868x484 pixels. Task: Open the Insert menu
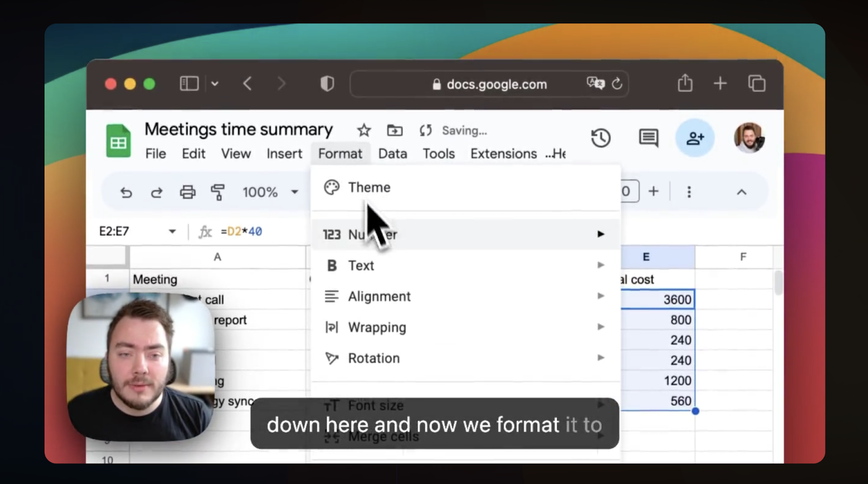284,154
